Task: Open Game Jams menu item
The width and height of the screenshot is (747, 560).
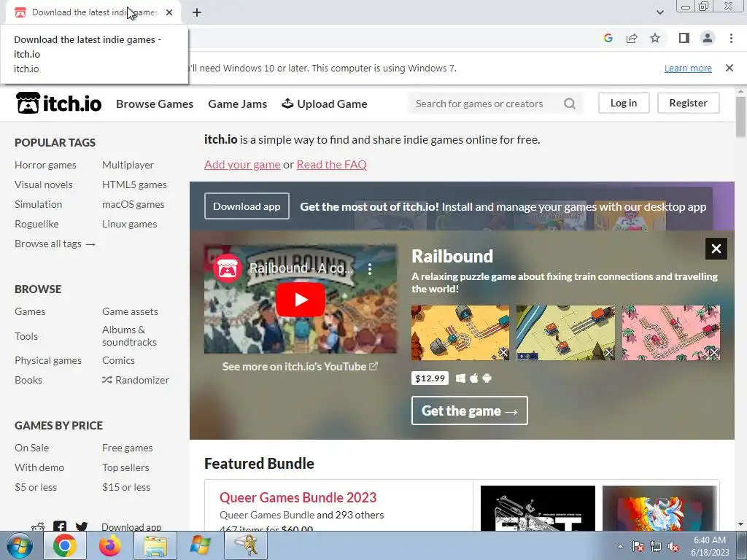Action: (237, 104)
